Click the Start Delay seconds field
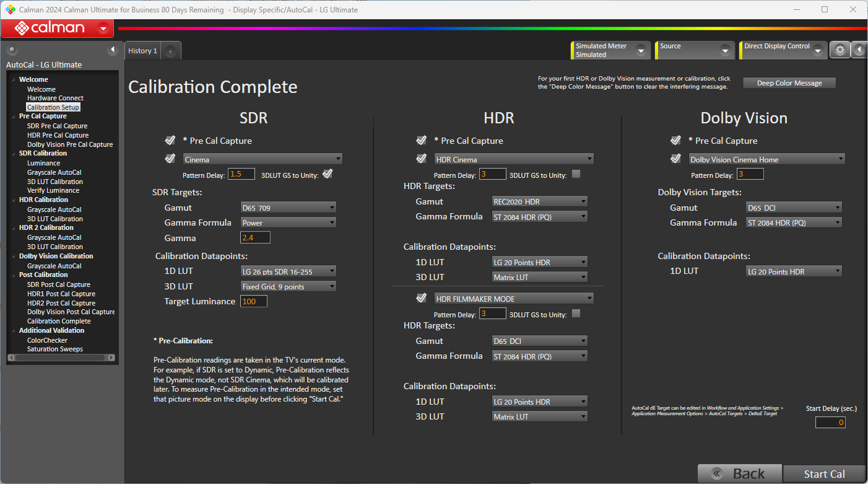Screen dimensions: 868x484 pyautogui.click(x=830, y=422)
